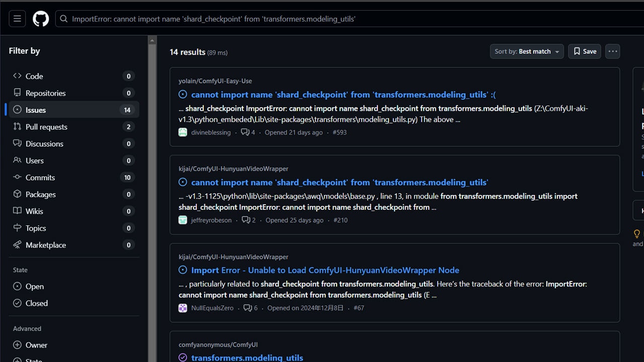Go to the GitHub homepage logo
Viewport: 644px width, 362px height.
tap(41, 19)
